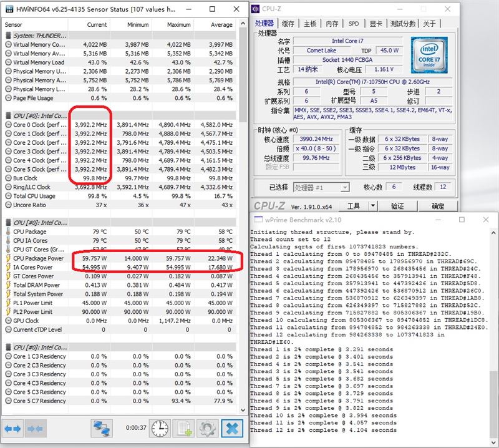Click the wPrime Benchmark title bar icon
This screenshot has height=448, width=499.
(258, 220)
